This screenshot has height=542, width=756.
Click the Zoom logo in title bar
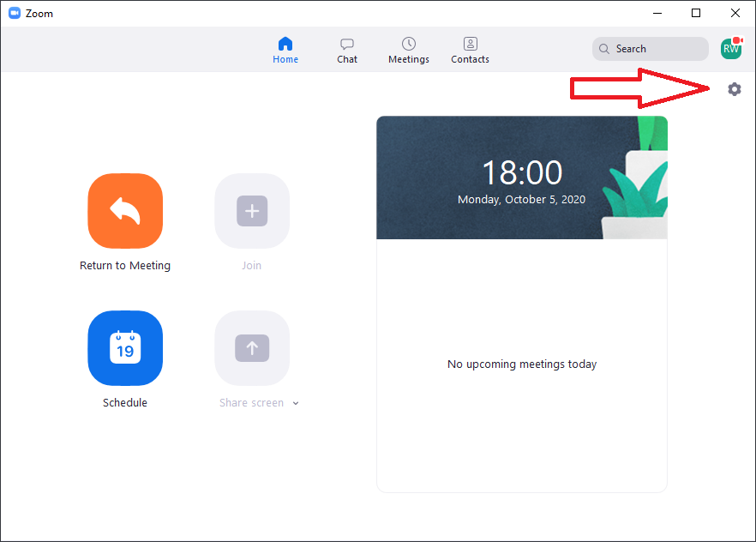pyautogui.click(x=15, y=13)
